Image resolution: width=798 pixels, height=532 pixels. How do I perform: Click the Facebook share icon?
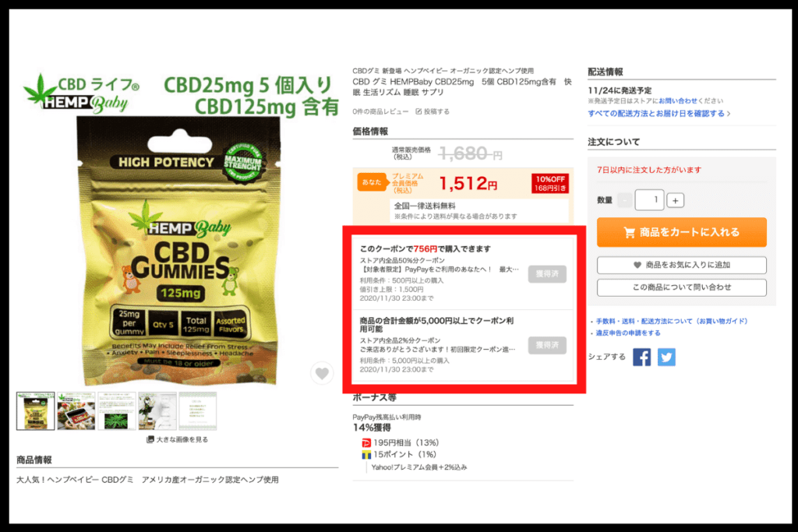(641, 357)
